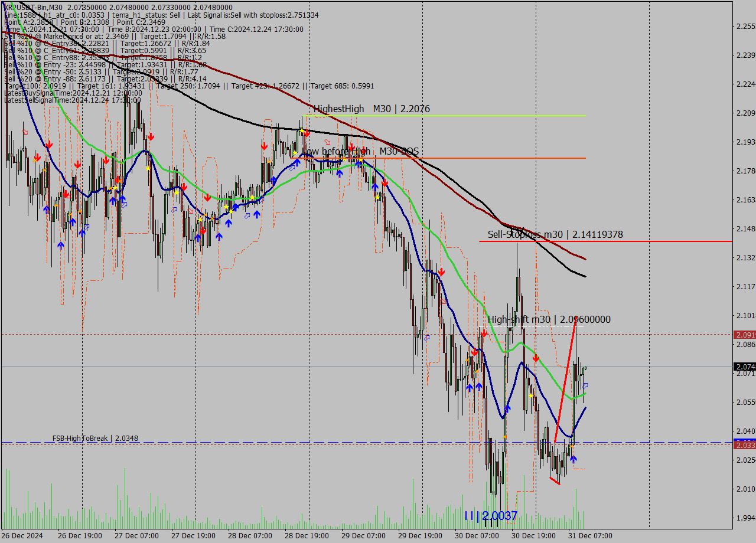Image resolution: width=756 pixels, height=543 pixels.
Task: Click the black current price tag 2.074
Action: (744, 367)
